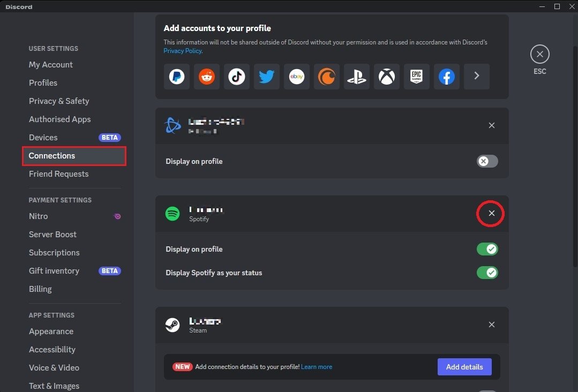Connect an Epic Games account
The height and width of the screenshot is (392, 578).
417,77
